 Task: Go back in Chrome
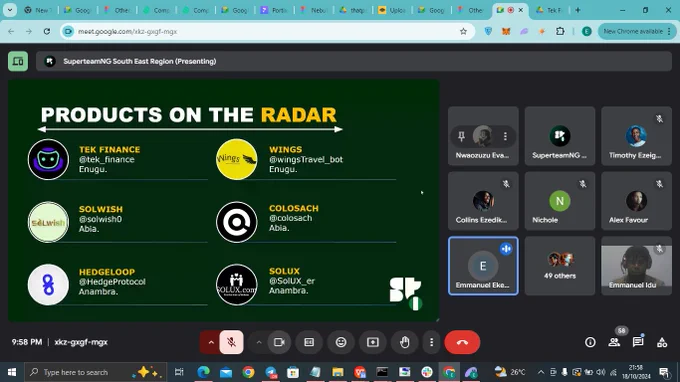click(11, 31)
